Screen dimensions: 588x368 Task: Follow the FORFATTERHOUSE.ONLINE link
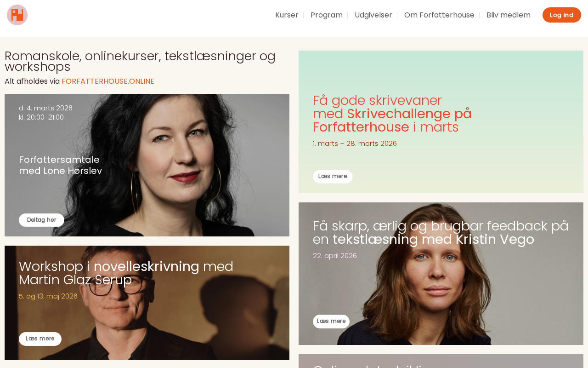(x=108, y=81)
